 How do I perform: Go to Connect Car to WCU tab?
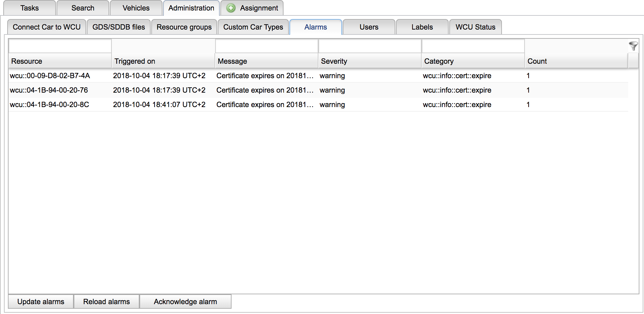[x=47, y=27]
